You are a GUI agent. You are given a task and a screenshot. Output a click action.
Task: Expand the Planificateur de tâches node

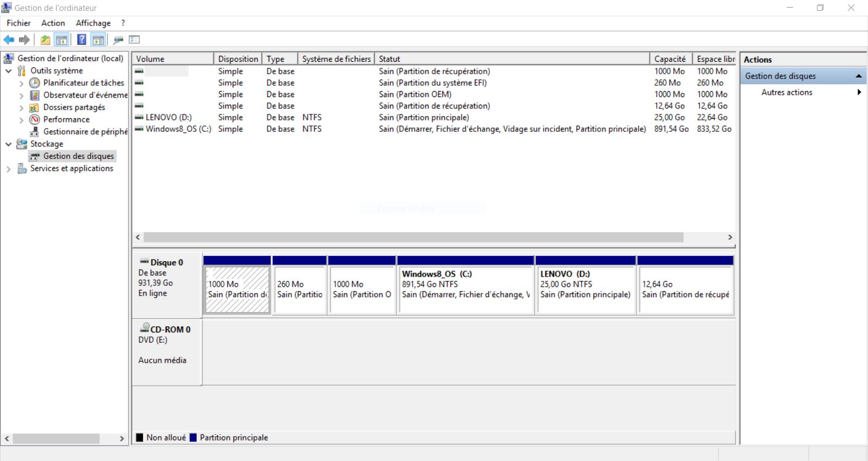[x=21, y=83]
